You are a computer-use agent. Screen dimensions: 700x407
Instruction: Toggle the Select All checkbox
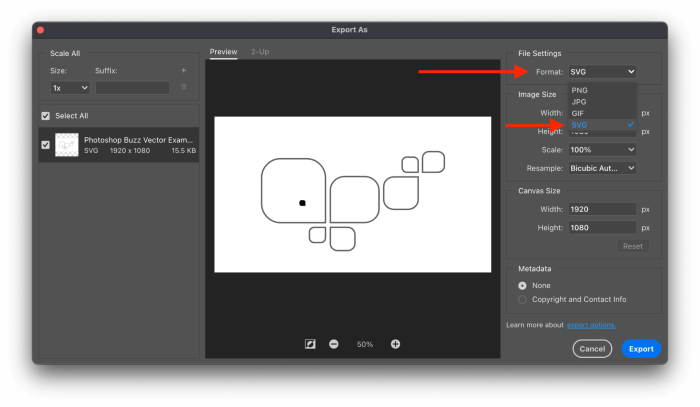tap(46, 116)
